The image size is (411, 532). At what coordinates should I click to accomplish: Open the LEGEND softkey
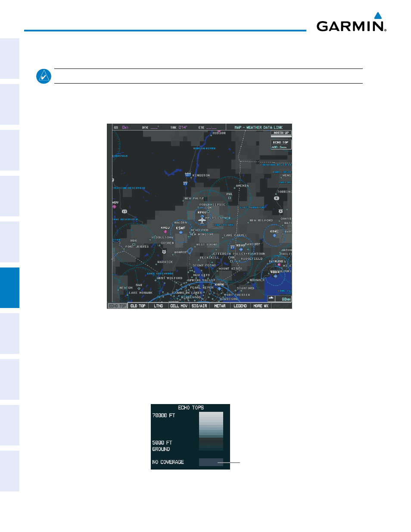[240, 306]
